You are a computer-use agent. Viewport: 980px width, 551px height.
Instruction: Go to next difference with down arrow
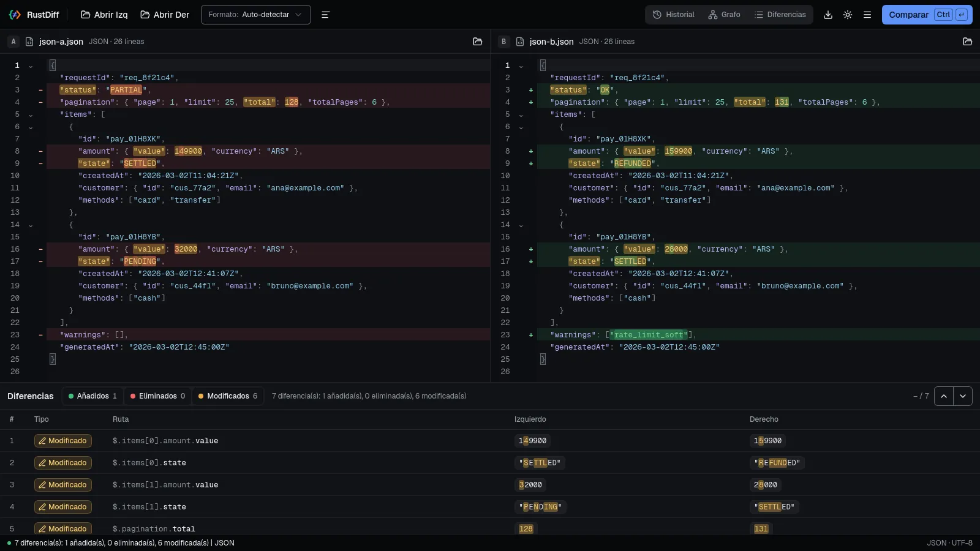click(963, 396)
